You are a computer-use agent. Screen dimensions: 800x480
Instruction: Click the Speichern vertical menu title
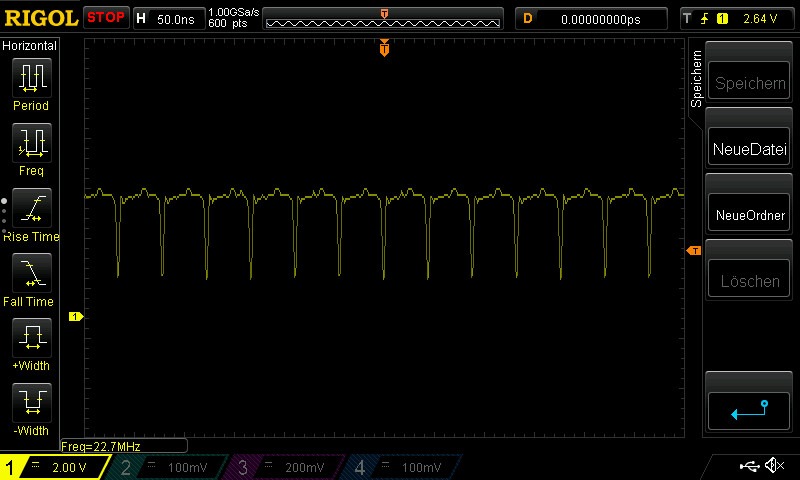[696, 79]
